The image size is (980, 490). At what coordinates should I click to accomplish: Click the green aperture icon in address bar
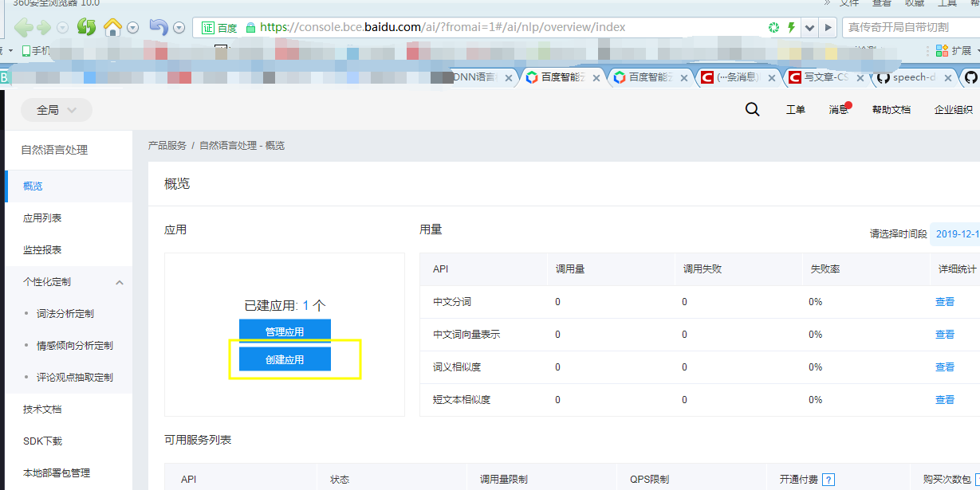(773, 27)
